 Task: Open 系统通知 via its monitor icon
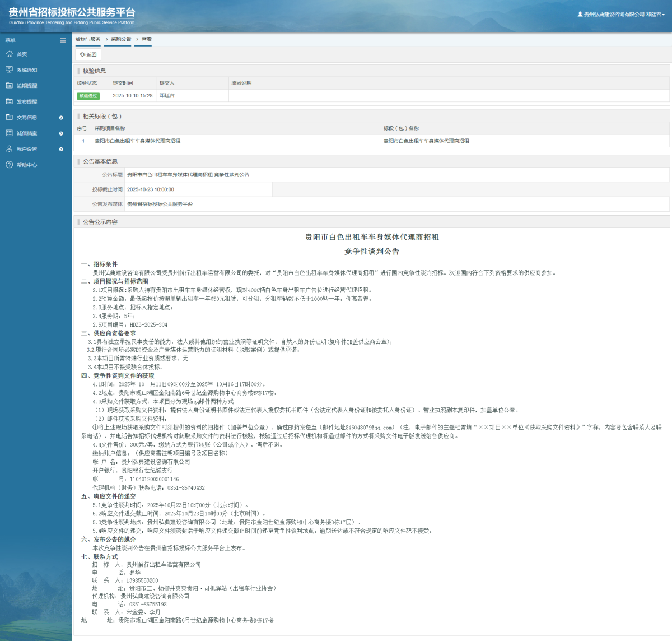[9, 70]
